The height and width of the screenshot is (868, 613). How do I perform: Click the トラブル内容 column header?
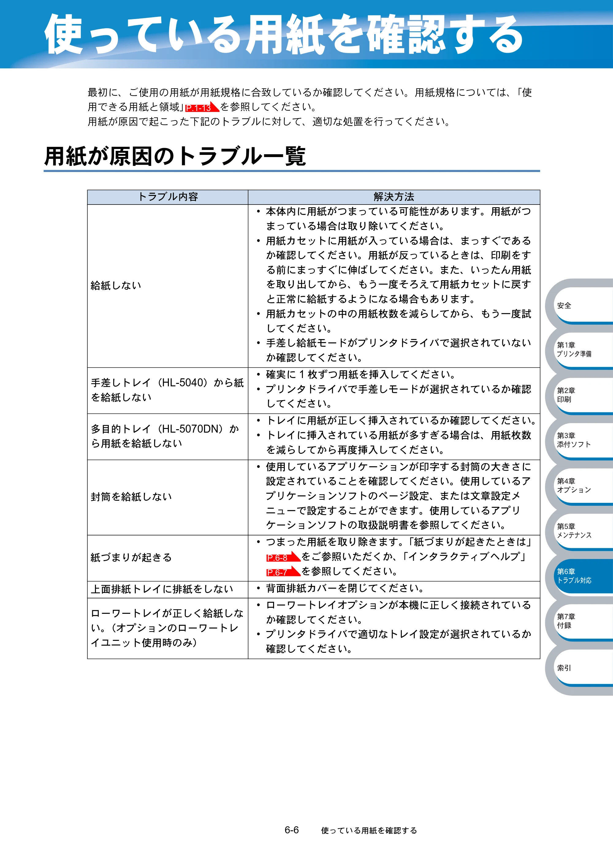click(x=168, y=197)
